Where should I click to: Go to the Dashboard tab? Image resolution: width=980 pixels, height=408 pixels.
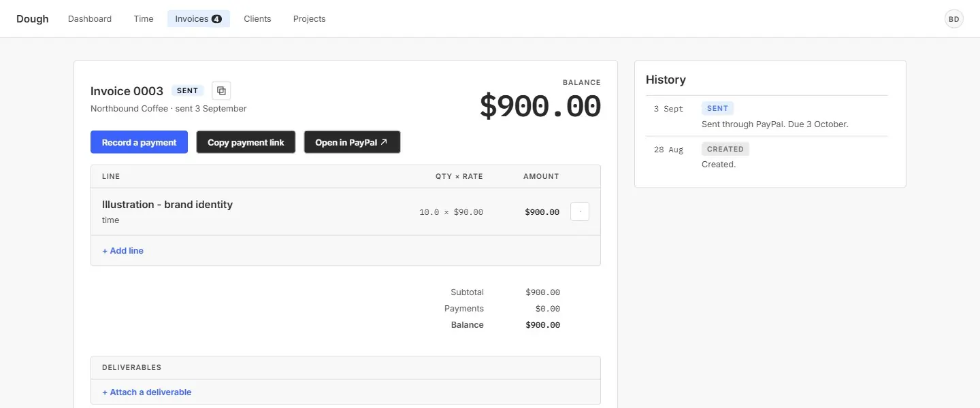tap(90, 19)
